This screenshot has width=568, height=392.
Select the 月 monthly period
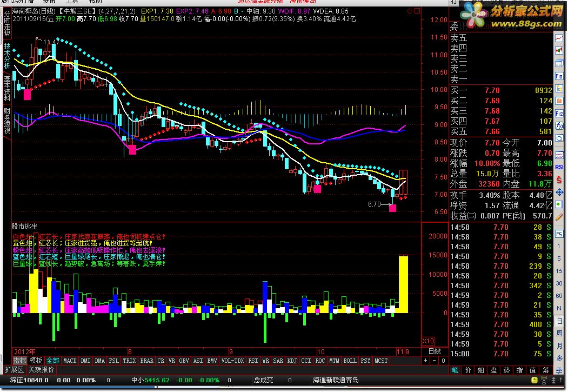[x=559, y=346]
